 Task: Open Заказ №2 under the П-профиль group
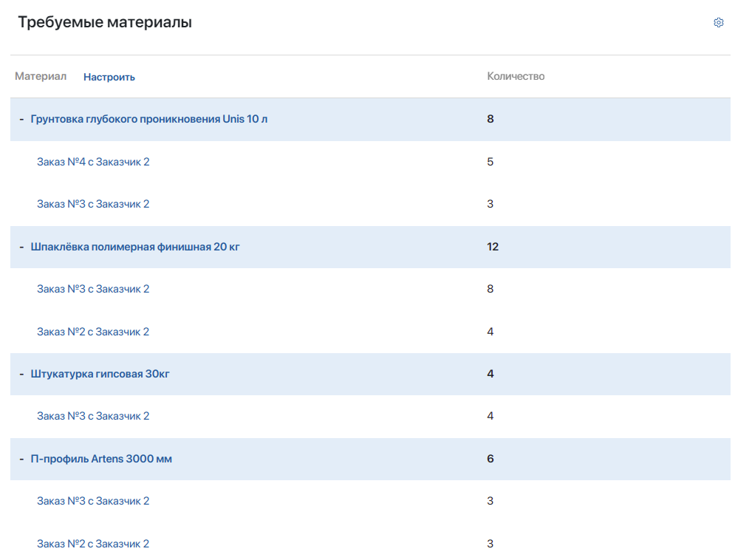[93, 544]
